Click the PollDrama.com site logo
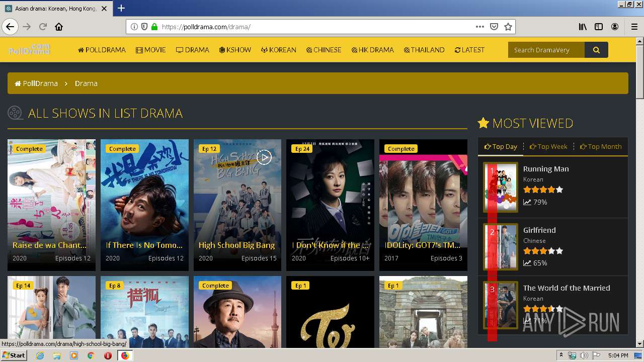644x362 pixels. tap(29, 49)
